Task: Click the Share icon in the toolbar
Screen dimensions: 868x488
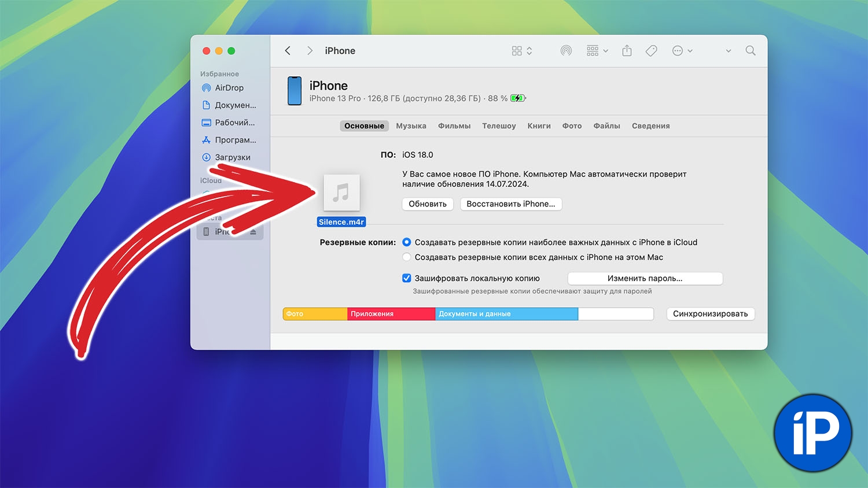Action: pyautogui.click(x=627, y=51)
